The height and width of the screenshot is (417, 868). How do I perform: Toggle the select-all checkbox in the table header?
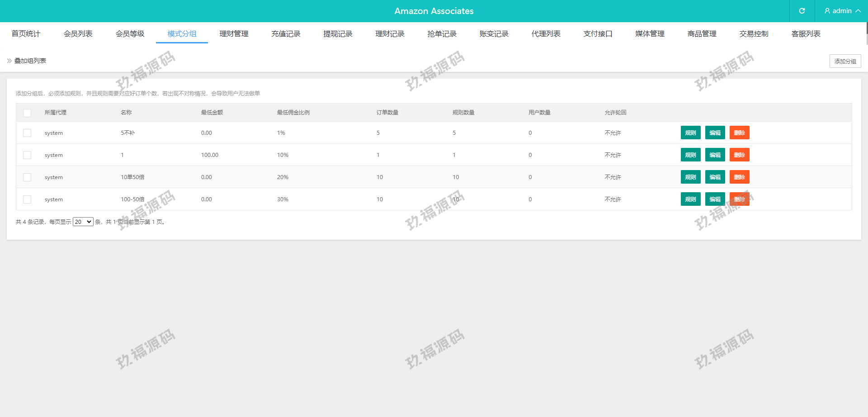27,113
